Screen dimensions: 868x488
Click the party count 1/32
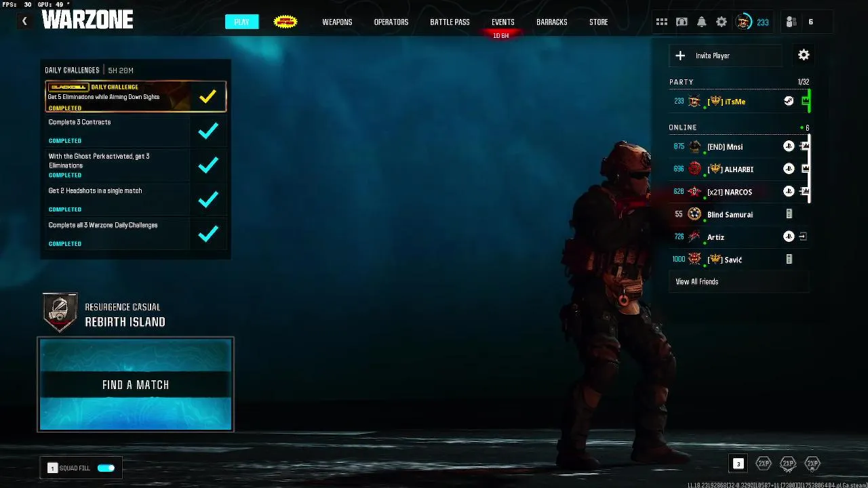tap(803, 82)
